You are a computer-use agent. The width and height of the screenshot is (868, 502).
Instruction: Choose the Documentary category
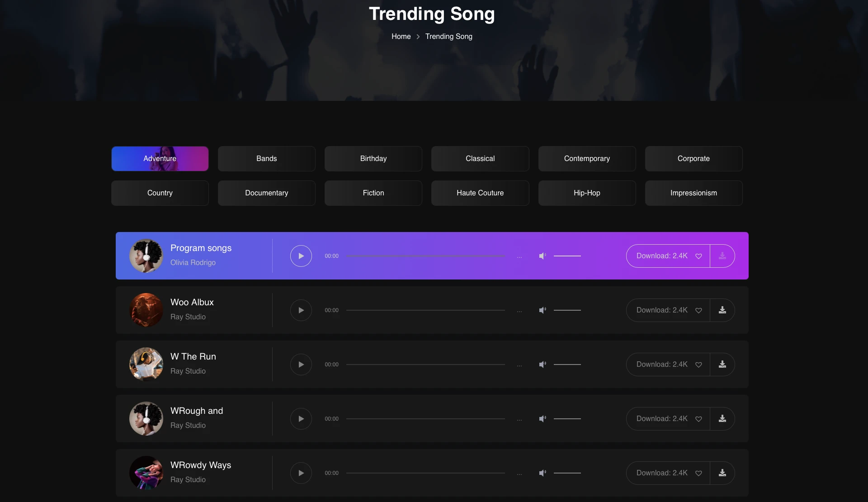tap(267, 193)
